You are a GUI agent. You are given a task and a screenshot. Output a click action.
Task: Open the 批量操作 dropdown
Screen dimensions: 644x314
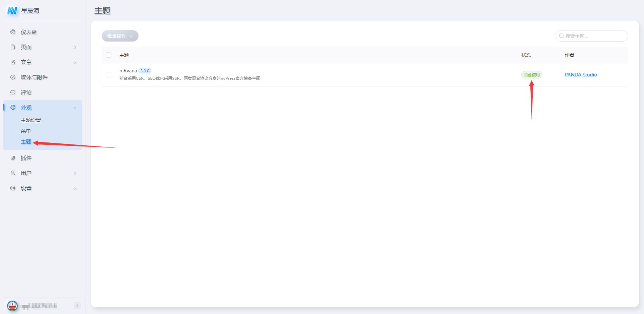[120, 36]
